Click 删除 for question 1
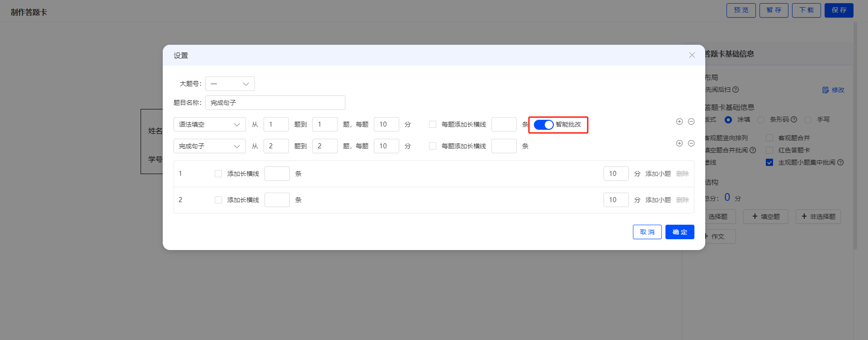 tap(683, 174)
